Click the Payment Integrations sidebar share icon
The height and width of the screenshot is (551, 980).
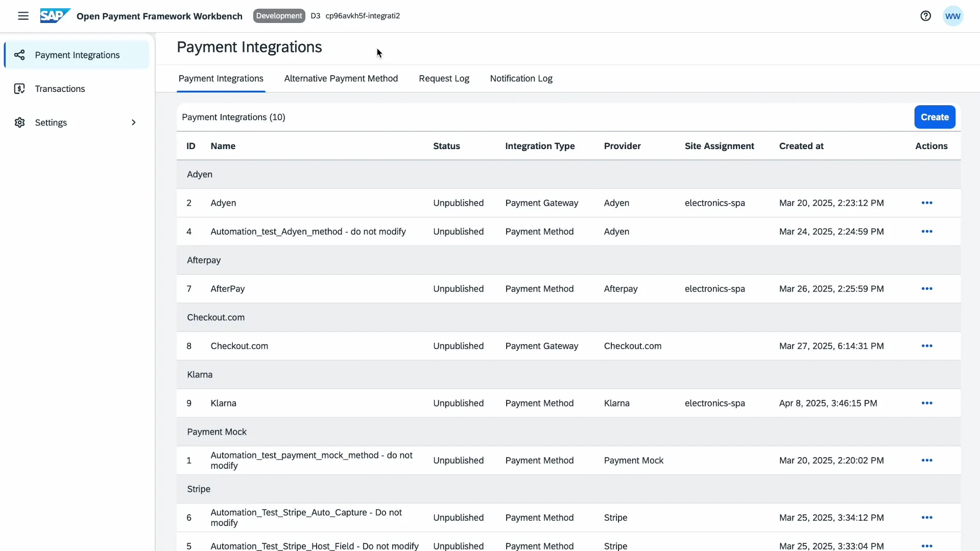pos(19,55)
